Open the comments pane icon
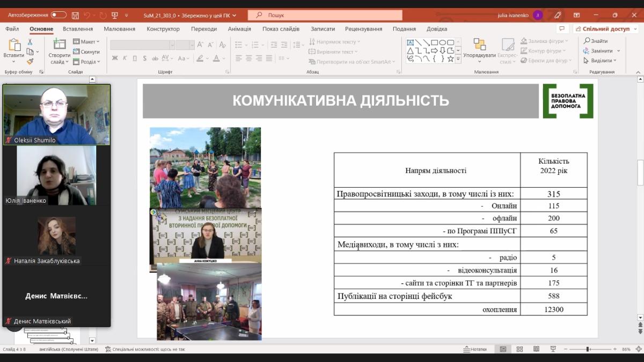The height and width of the screenshot is (362, 644). (x=562, y=29)
